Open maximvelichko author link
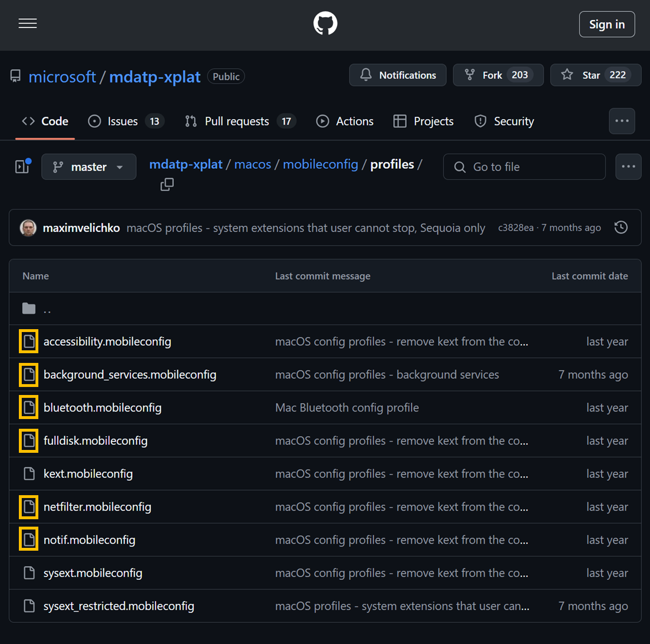The height and width of the screenshot is (644, 650). point(81,228)
